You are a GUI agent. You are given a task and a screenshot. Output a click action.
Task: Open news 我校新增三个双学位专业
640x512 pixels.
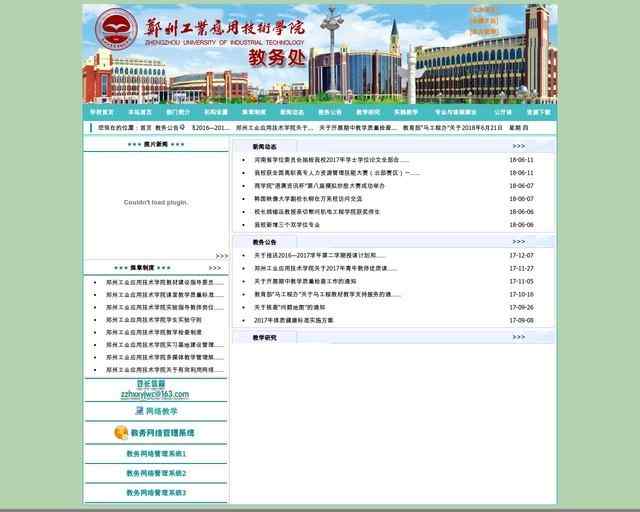[287, 225]
